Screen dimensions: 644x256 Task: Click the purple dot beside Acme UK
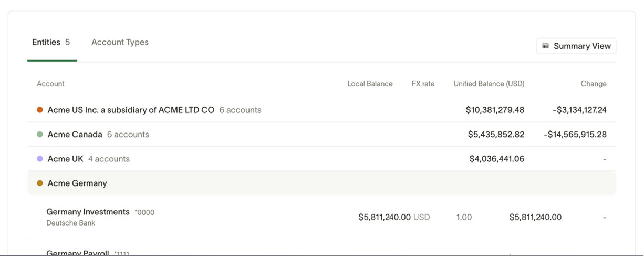[x=40, y=158]
